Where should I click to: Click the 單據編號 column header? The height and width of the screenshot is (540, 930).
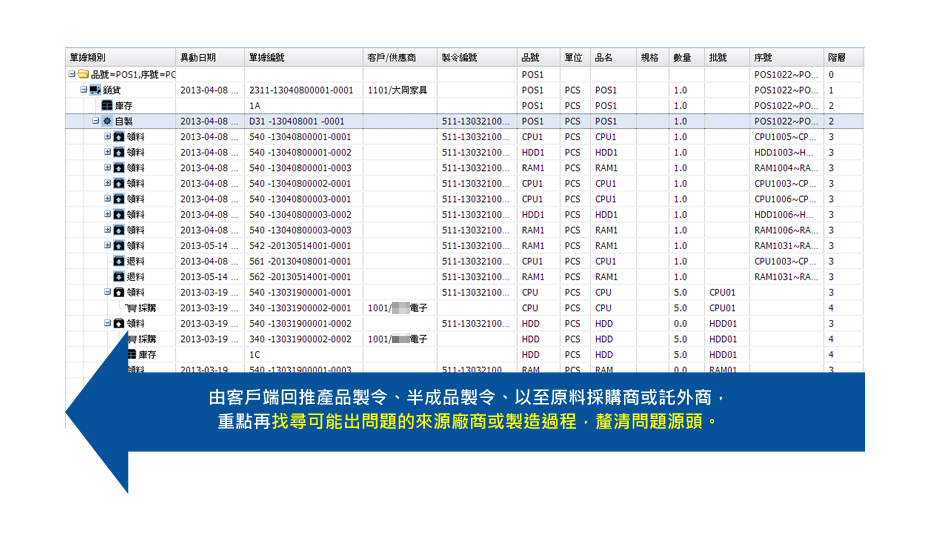tap(267, 58)
